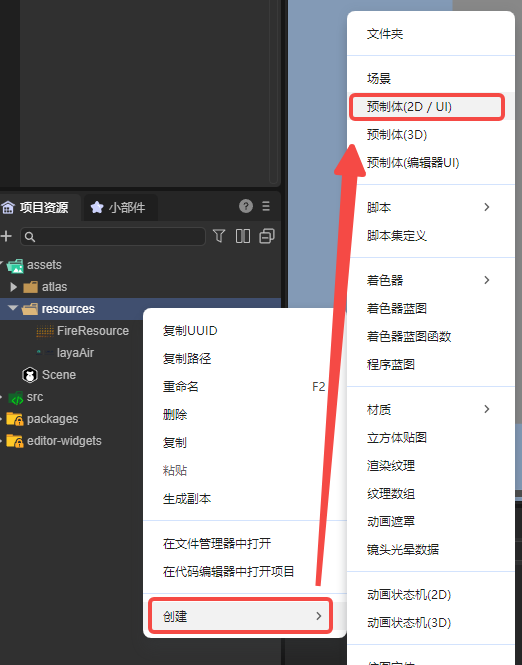Switch to the 小部件 tab
522x665 pixels.
pos(120,207)
